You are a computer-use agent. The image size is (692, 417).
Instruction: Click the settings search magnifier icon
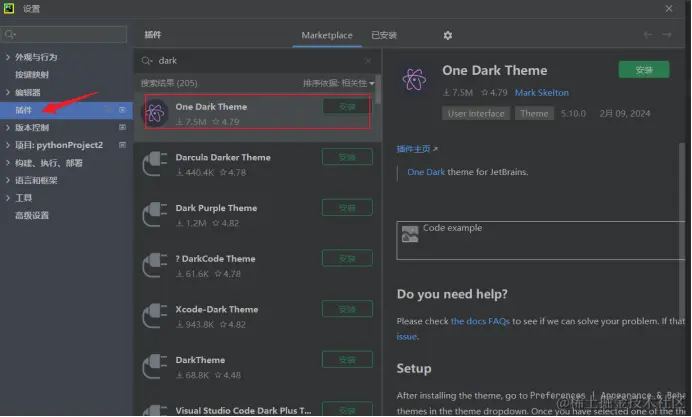[10, 34]
